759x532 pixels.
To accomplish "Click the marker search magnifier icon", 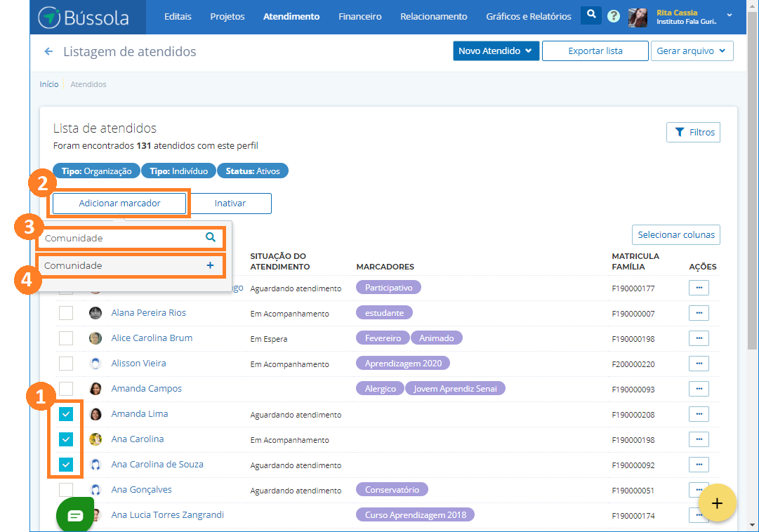I will [211, 237].
